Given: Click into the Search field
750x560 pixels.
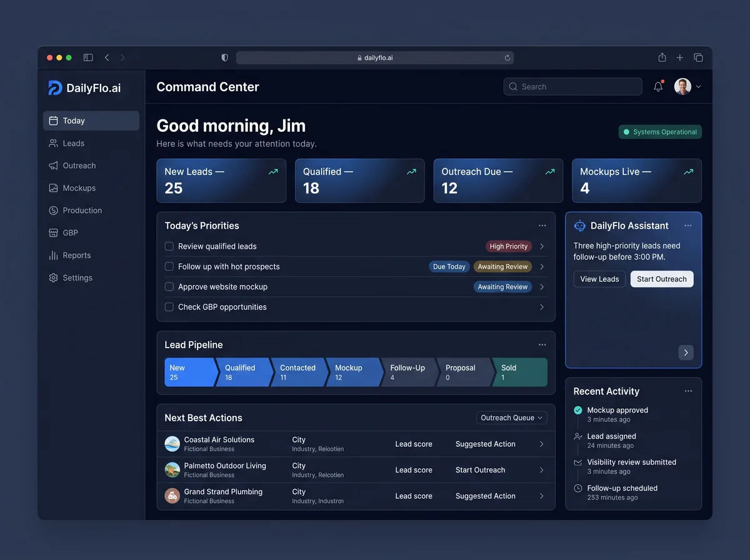Looking at the screenshot, I should pos(572,86).
